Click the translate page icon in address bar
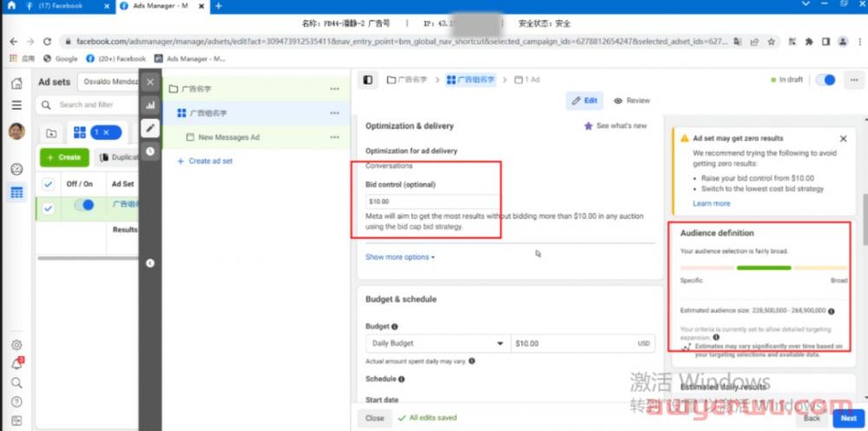 [738, 42]
